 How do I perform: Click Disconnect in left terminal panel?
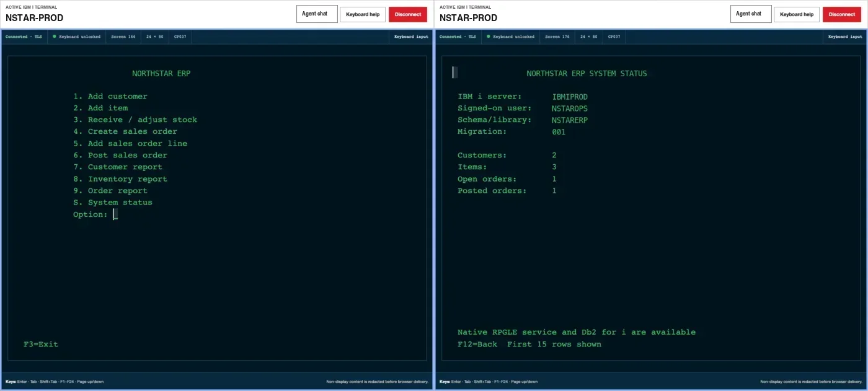408,14
